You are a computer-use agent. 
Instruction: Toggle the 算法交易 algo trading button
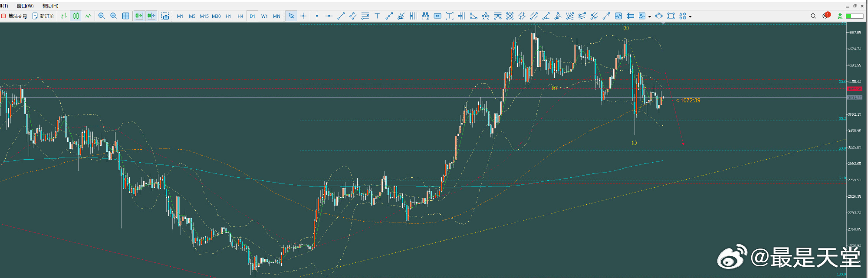[14, 16]
